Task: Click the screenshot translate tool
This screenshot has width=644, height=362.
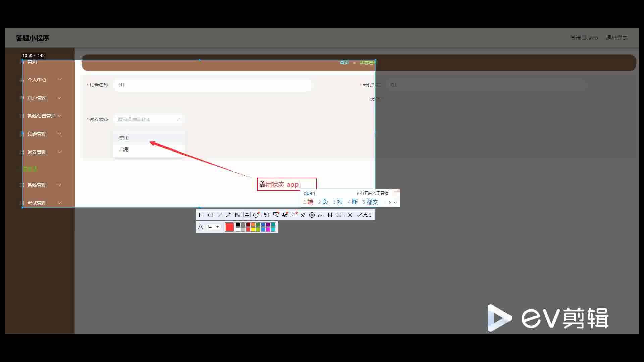Action: [x=285, y=215]
